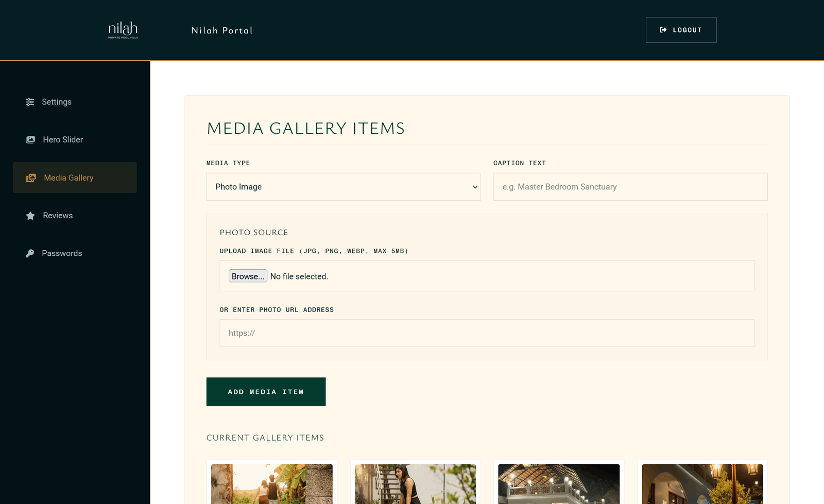Click the Nilah villa logo
This screenshot has height=504, width=824.
[123, 30]
